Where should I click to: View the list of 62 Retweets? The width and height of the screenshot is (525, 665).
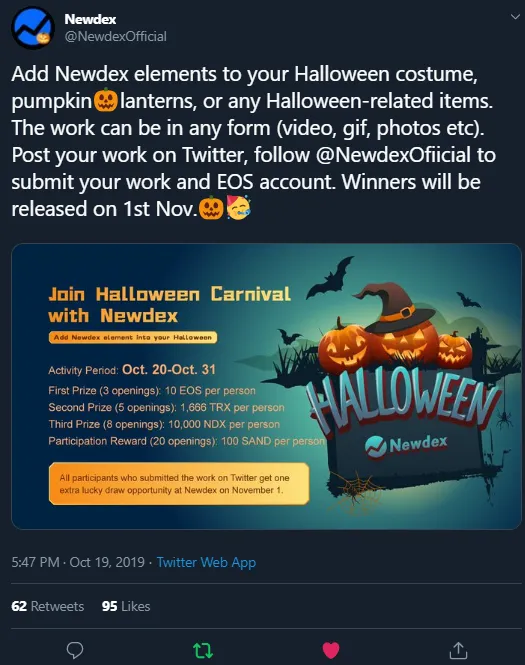47,606
